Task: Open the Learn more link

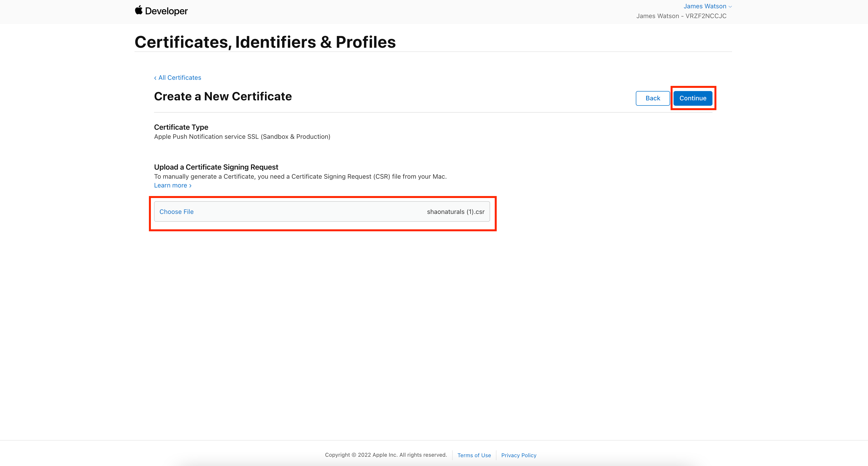Action: click(x=173, y=185)
